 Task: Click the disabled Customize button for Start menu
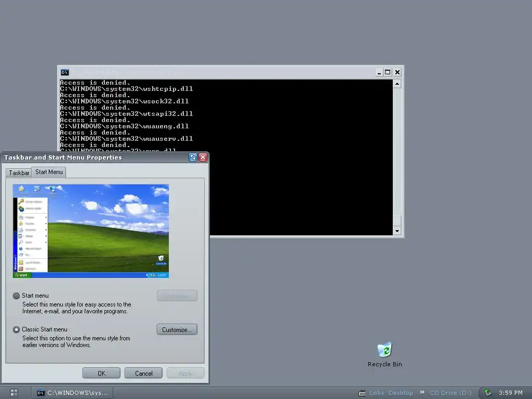[177, 296]
